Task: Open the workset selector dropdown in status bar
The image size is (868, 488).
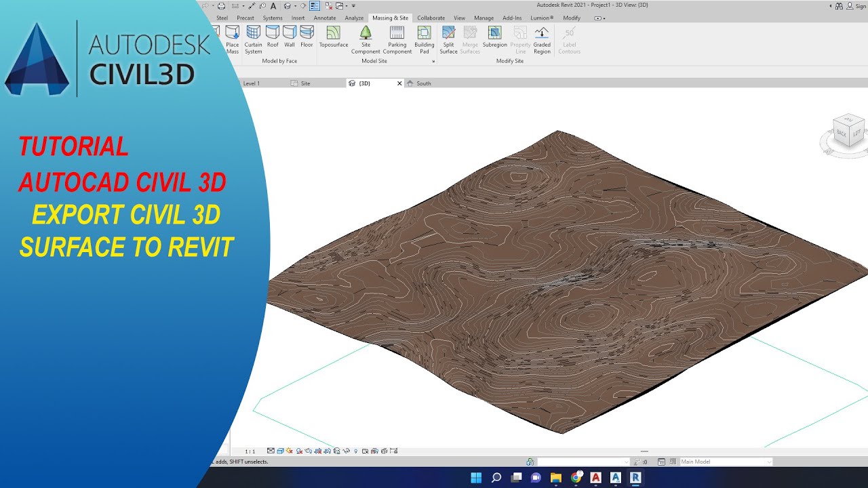Action: pos(584,462)
